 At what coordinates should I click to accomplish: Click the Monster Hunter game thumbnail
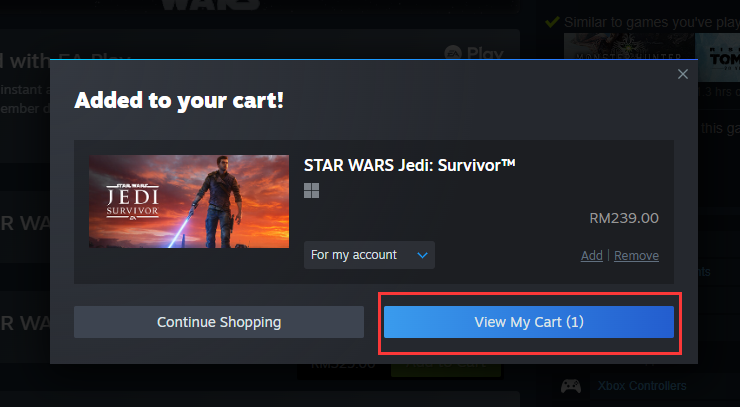(629, 46)
